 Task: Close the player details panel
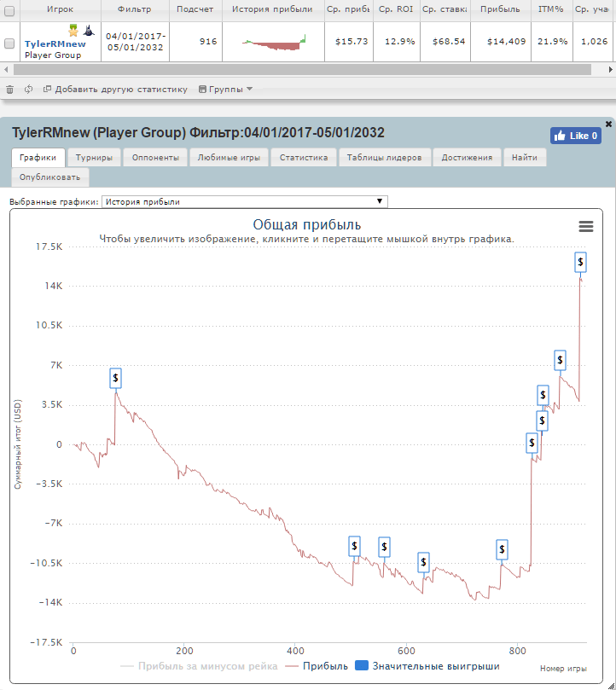point(608,124)
